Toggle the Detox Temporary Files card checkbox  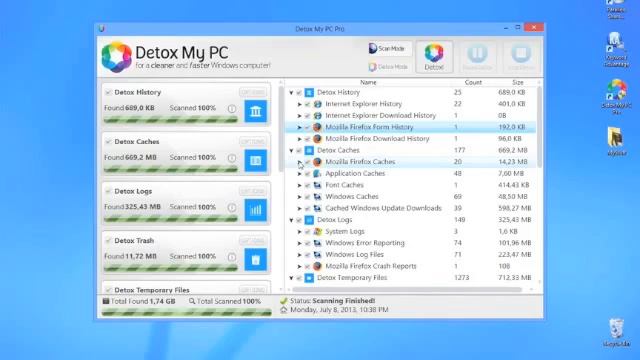[x=108, y=290]
